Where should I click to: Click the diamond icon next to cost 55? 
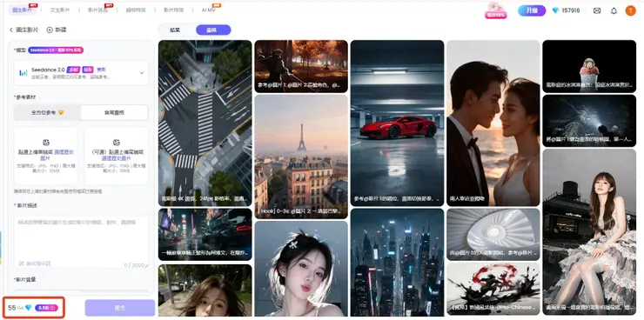click(x=29, y=308)
